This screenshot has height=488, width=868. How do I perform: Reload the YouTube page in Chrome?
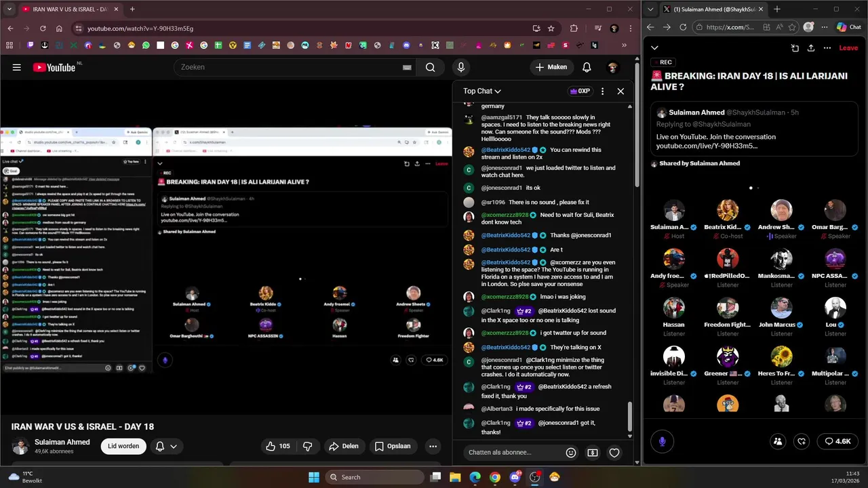(x=43, y=28)
